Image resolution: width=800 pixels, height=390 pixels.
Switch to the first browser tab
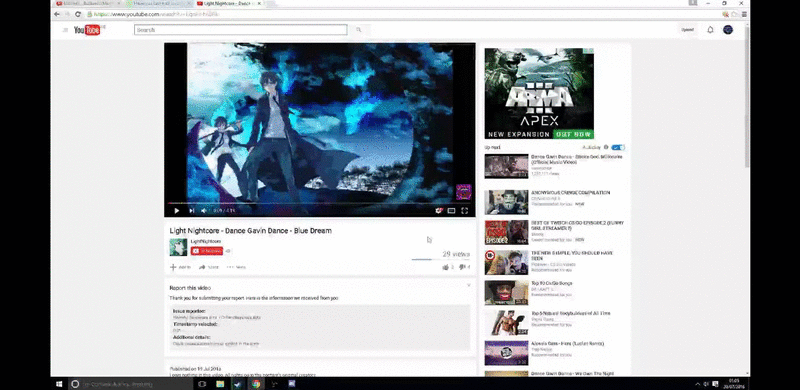(x=88, y=4)
